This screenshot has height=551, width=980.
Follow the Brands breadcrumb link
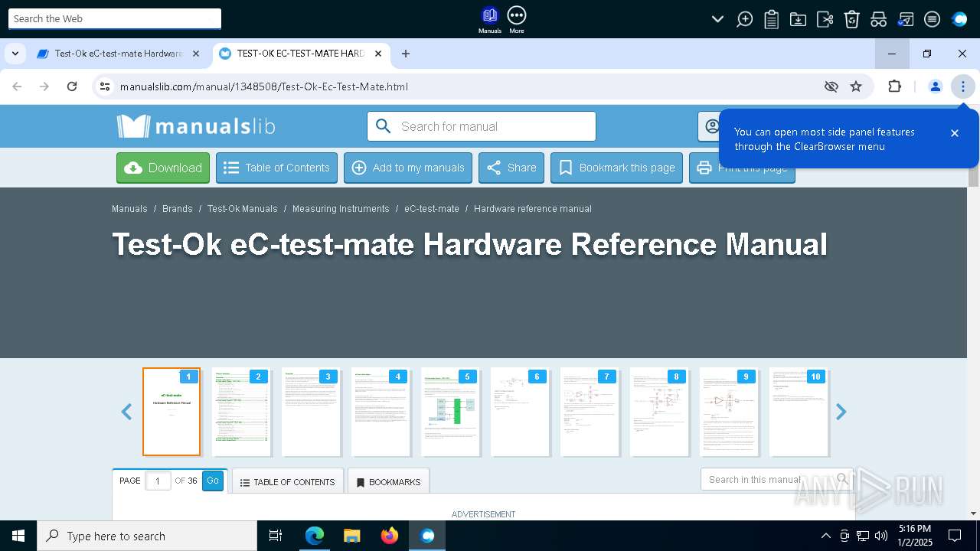point(178,209)
